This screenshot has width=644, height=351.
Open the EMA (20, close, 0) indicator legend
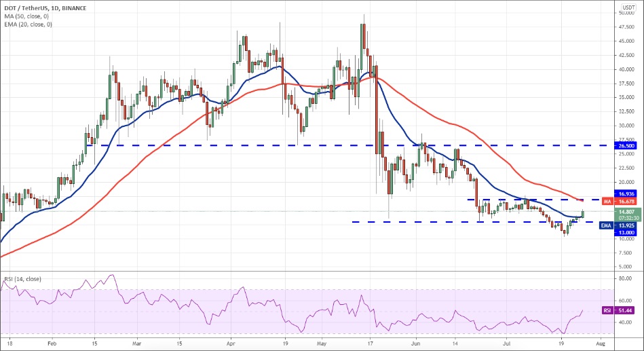pyautogui.click(x=29, y=24)
